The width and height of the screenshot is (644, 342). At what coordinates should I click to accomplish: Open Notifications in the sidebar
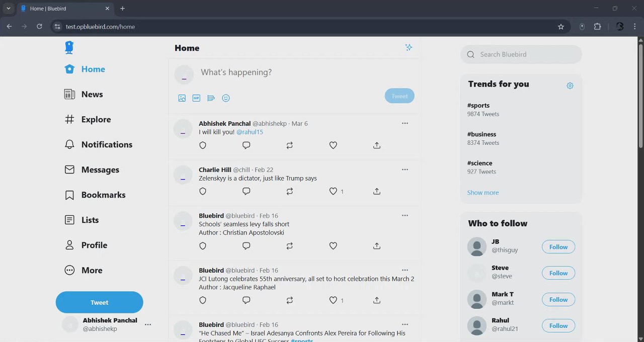point(98,145)
